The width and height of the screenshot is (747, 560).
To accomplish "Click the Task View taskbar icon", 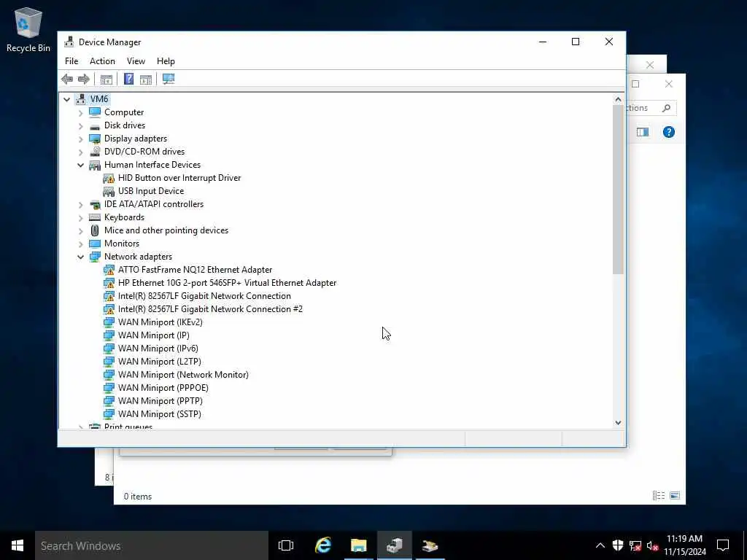I will click(x=286, y=545).
